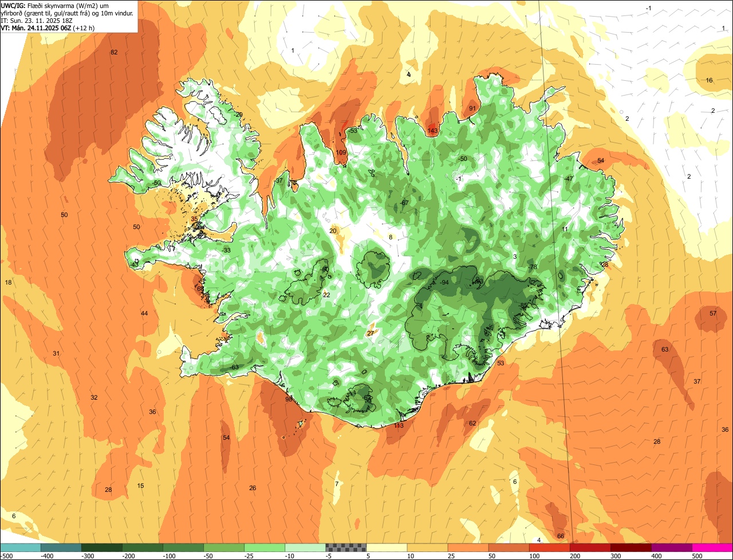Click the map value 26 south of Iceland

[253, 488]
